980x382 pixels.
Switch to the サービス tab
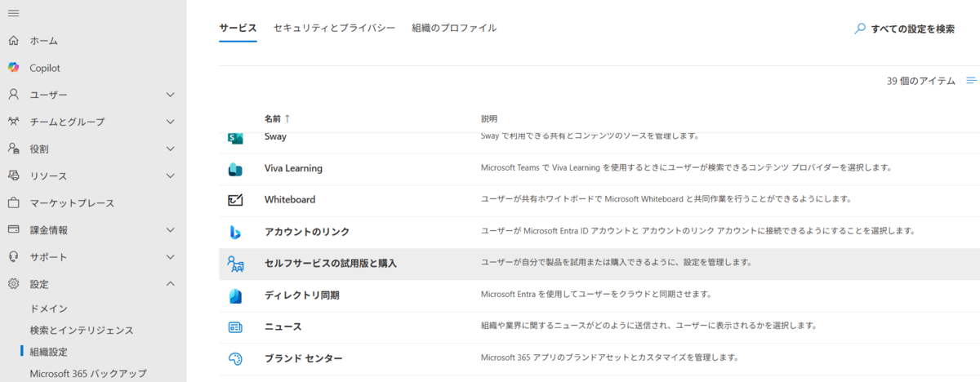(x=238, y=28)
